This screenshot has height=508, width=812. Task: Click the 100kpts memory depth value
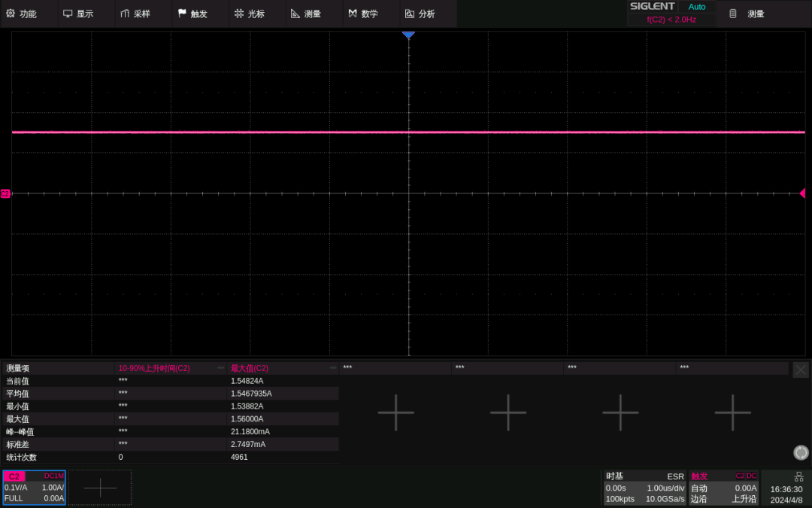[x=620, y=499]
